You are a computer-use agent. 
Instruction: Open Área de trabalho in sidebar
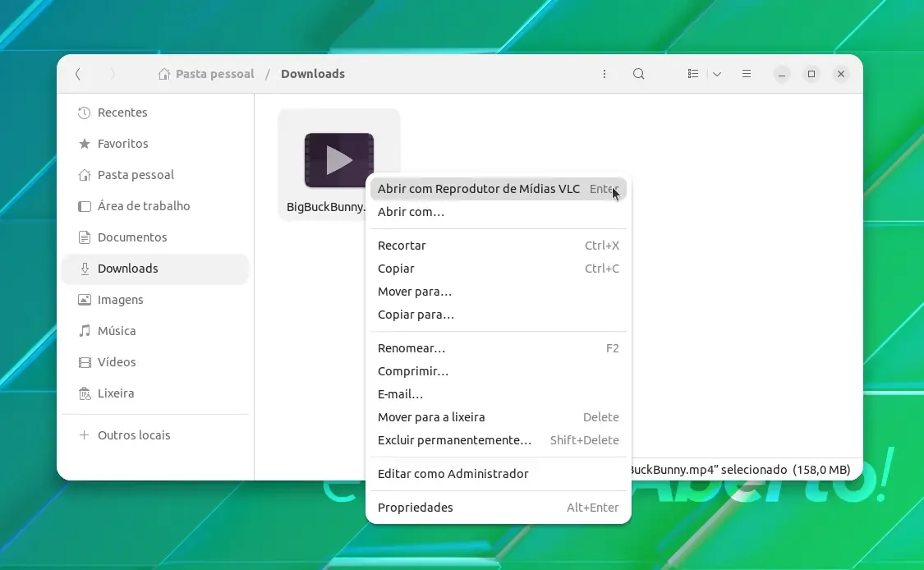coord(155,206)
